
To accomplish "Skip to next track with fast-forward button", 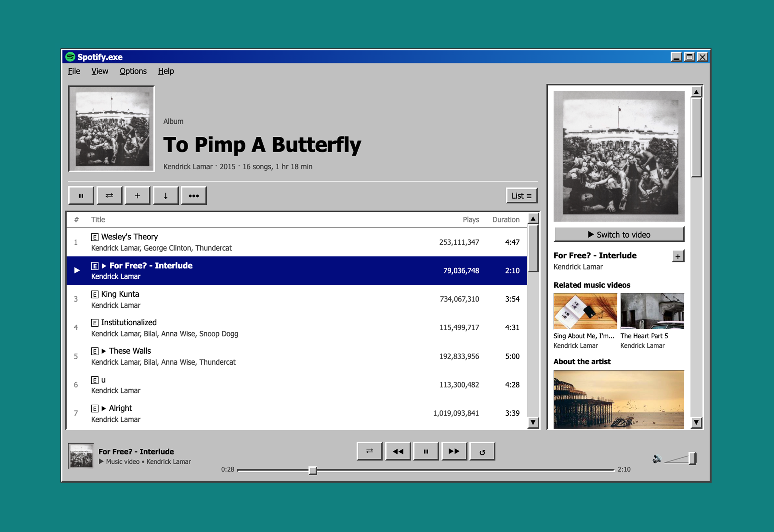I will [454, 451].
